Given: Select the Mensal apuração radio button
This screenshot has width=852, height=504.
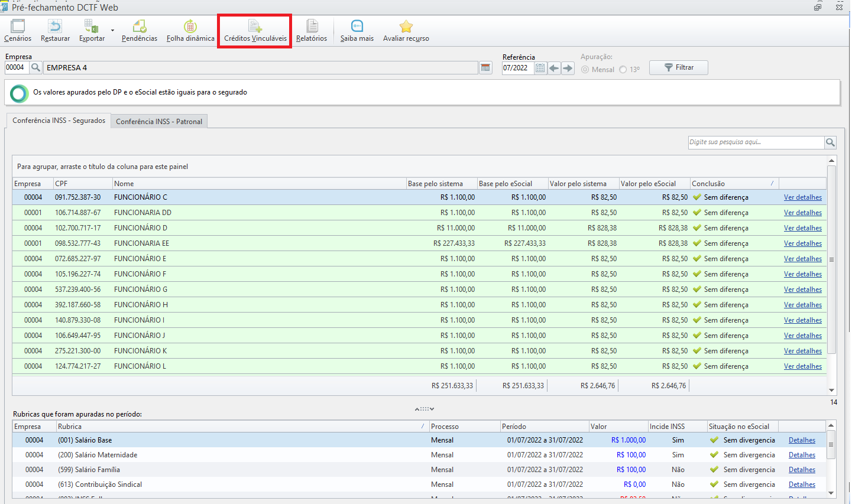Looking at the screenshot, I should click(x=585, y=69).
